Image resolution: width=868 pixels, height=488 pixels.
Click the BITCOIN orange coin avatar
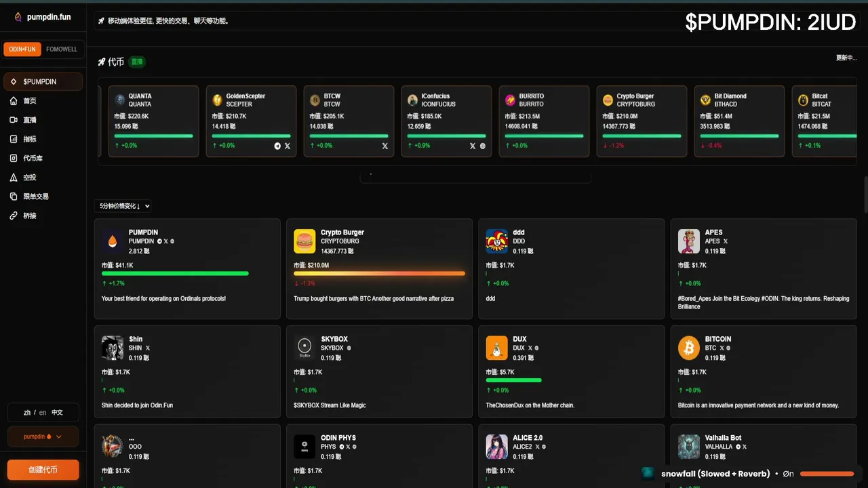point(689,348)
